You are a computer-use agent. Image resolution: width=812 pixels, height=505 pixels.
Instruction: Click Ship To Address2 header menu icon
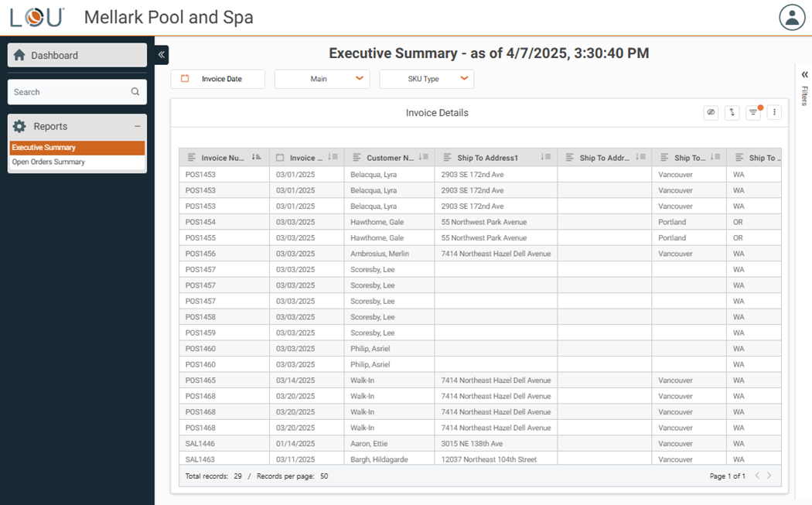[x=570, y=158]
